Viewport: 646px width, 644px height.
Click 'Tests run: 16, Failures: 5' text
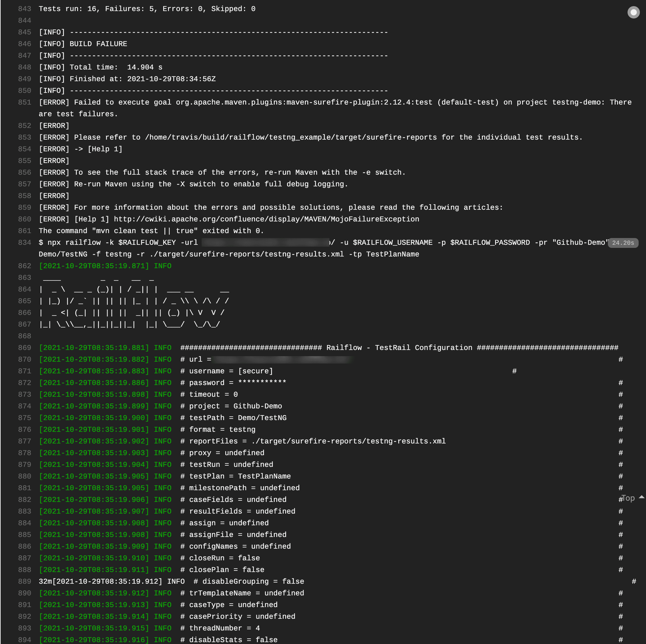(x=98, y=9)
